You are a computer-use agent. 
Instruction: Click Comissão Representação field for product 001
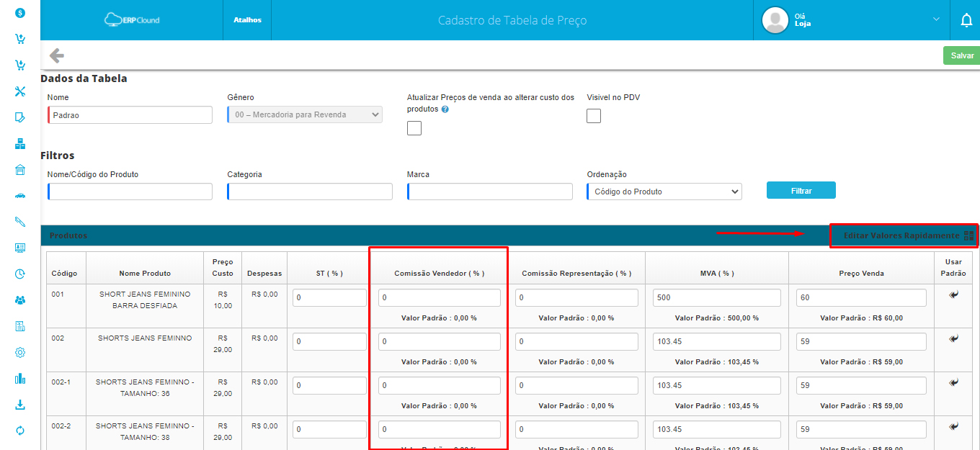click(576, 298)
